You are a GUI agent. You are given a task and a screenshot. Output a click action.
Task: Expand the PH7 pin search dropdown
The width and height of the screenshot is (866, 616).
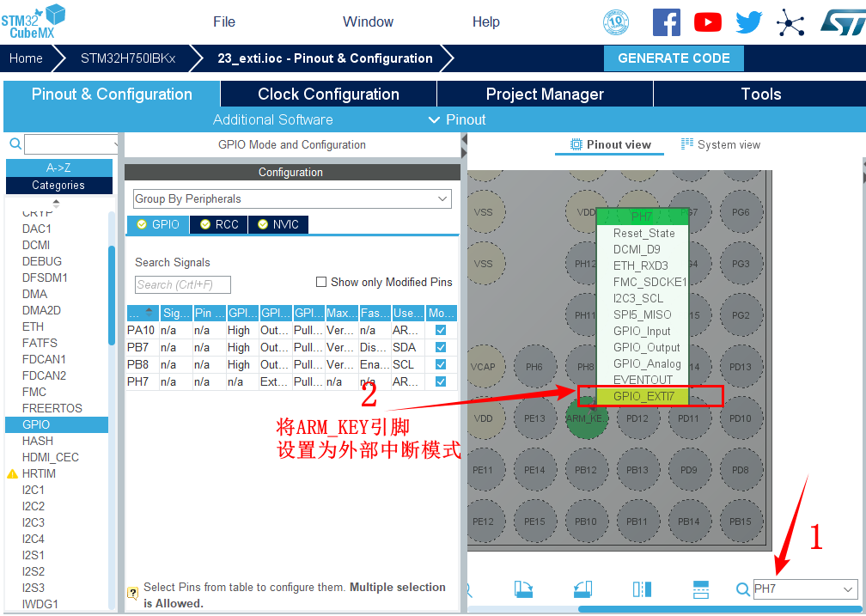point(848,589)
